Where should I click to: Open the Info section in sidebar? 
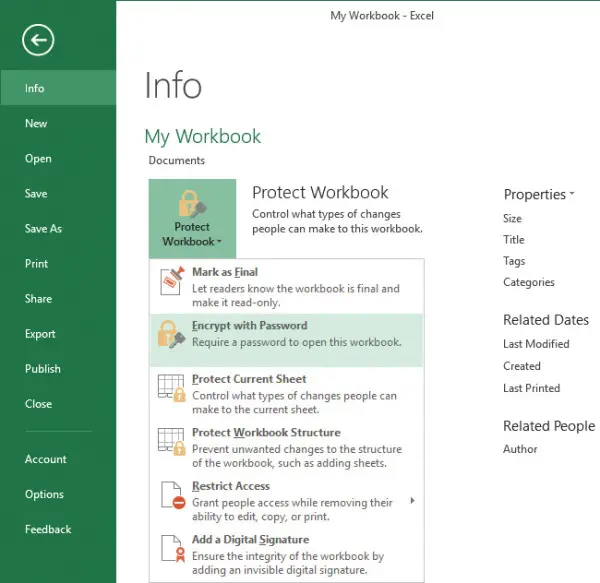[x=58, y=88]
